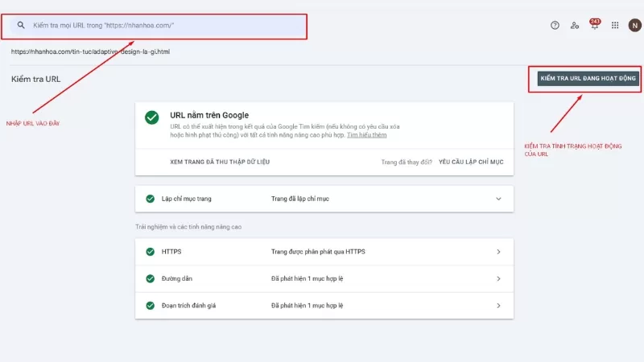Open the help question-mark icon
The height and width of the screenshot is (362, 644).
coord(555,26)
